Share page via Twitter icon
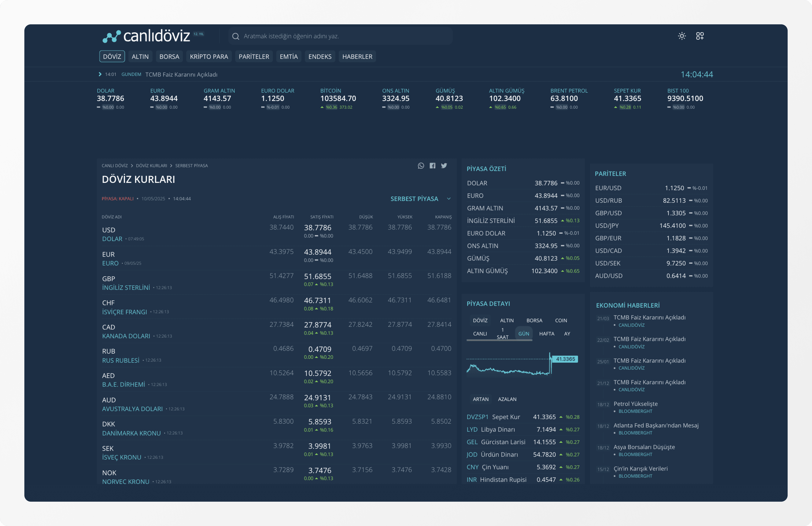Screen dimensions: 812x526 click(x=443, y=165)
